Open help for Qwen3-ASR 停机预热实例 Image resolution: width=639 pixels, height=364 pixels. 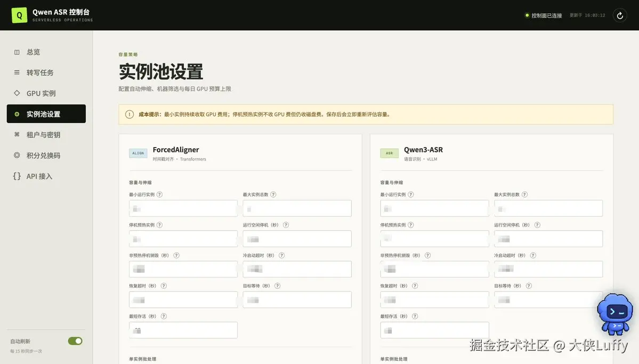[411, 225]
